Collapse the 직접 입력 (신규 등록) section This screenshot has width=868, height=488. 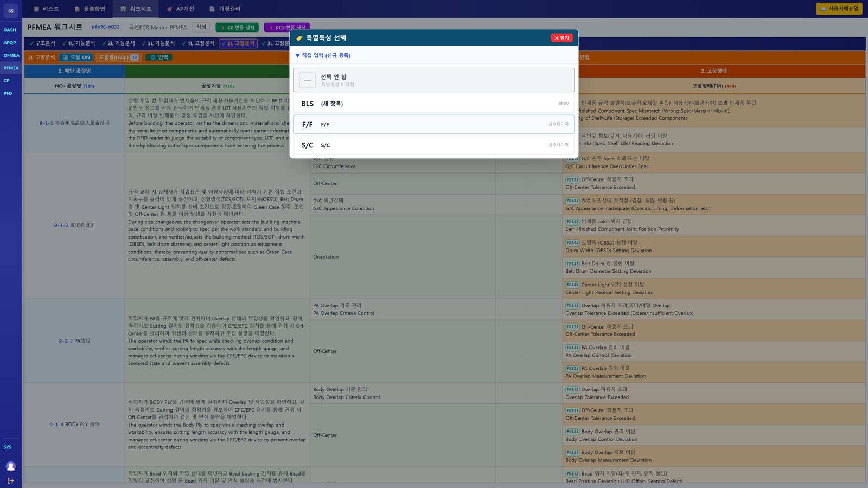[x=323, y=55]
